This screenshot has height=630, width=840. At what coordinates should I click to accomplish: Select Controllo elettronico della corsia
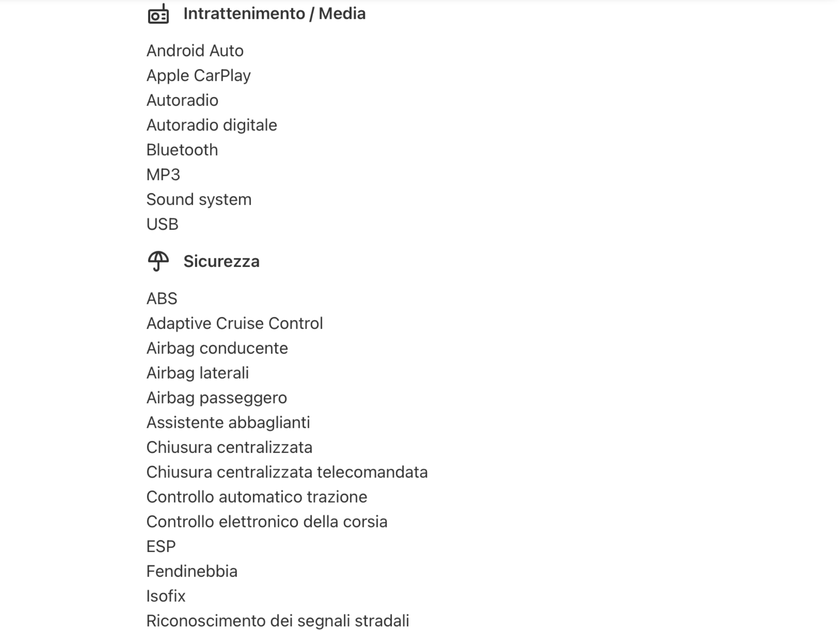tap(267, 522)
